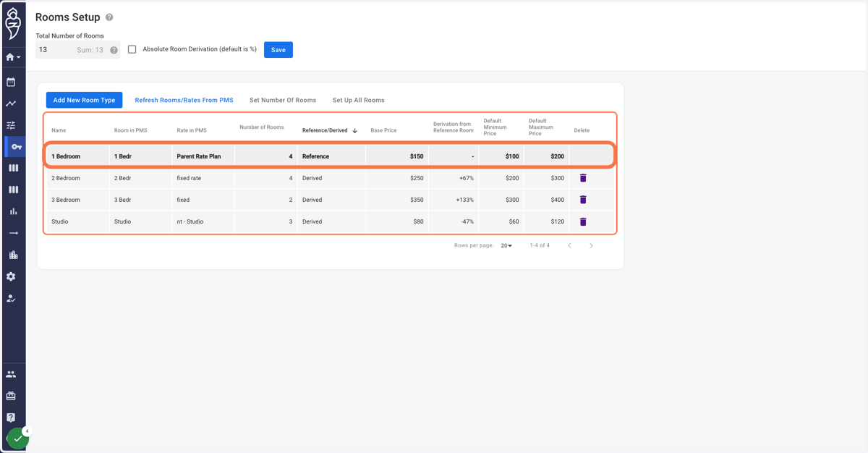Click Default Minimum Price column header
Image resolution: width=868 pixels, height=453 pixels.
[495, 127]
